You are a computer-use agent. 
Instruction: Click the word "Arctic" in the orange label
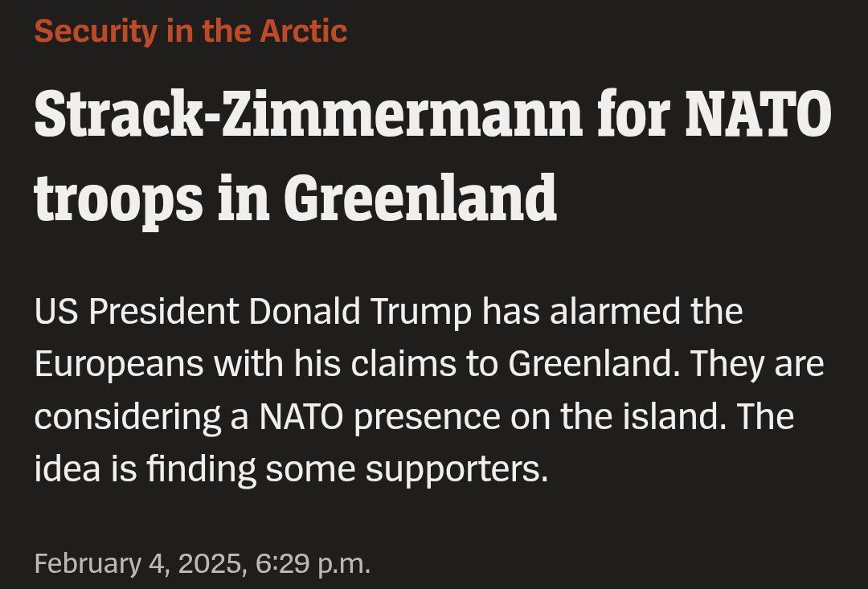(x=303, y=31)
